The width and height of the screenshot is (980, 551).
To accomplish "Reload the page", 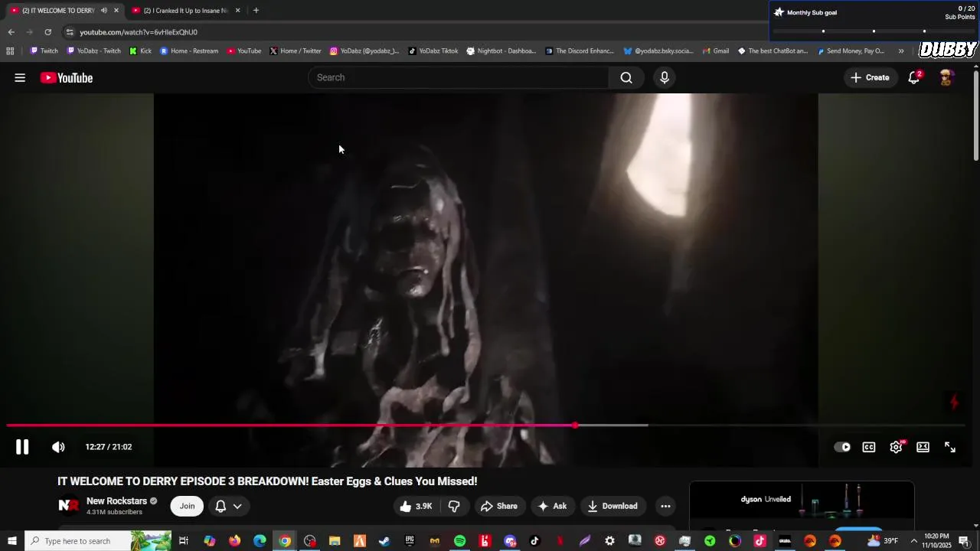I will click(47, 32).
